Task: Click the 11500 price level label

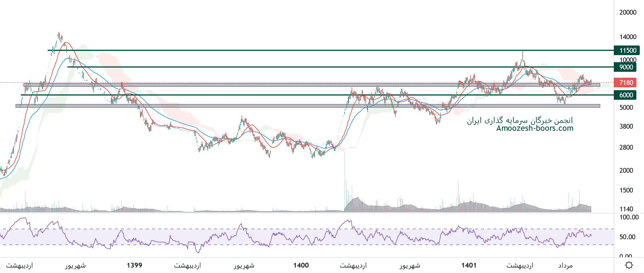Action: point(628,50)
